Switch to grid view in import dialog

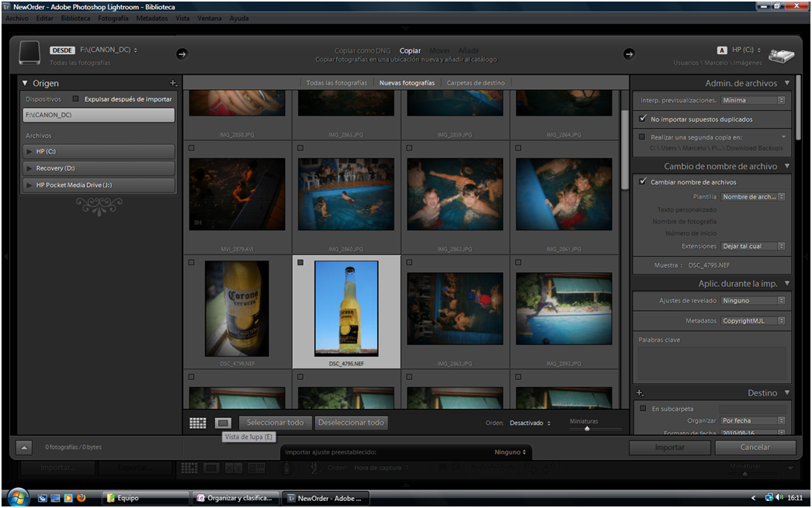point(197,423)
